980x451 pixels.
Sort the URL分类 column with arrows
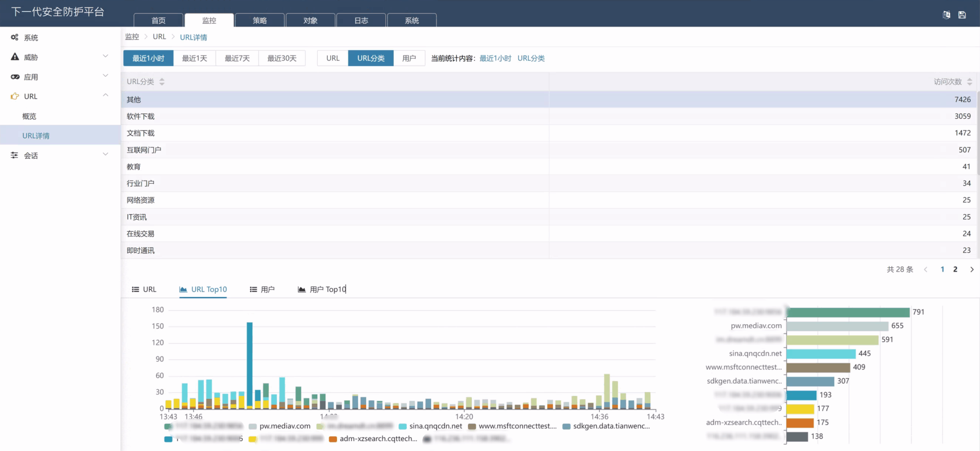coord(162,82)
